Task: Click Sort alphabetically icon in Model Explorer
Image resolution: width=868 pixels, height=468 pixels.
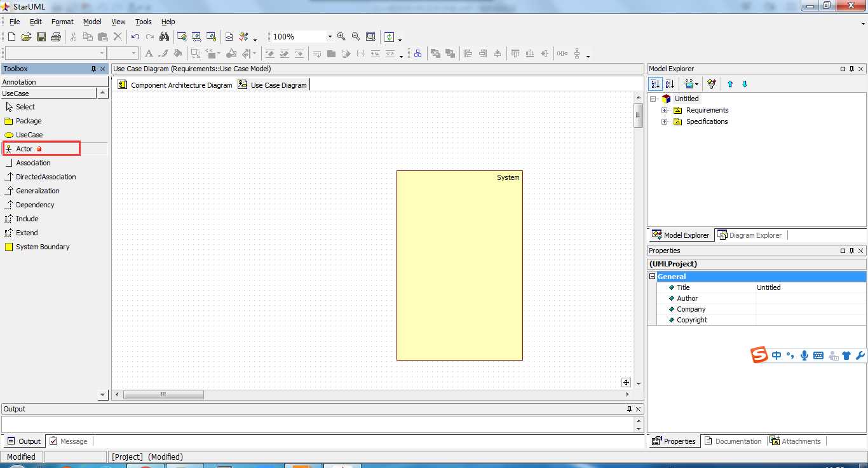Action: pos(670,84)
